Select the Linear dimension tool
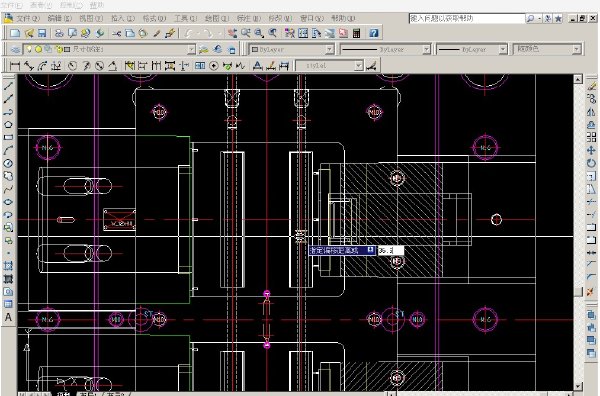This screenshot has height=396, width=600. click(x=15, y=66)
